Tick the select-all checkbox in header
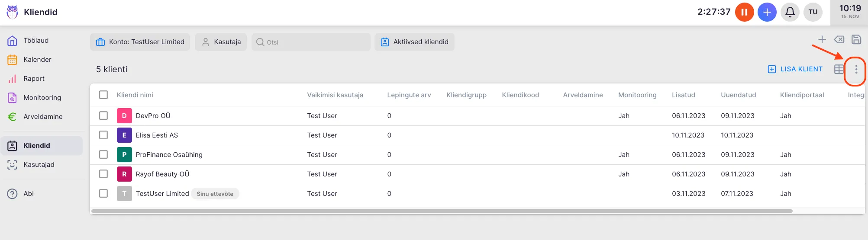 (x=103, y=95)
